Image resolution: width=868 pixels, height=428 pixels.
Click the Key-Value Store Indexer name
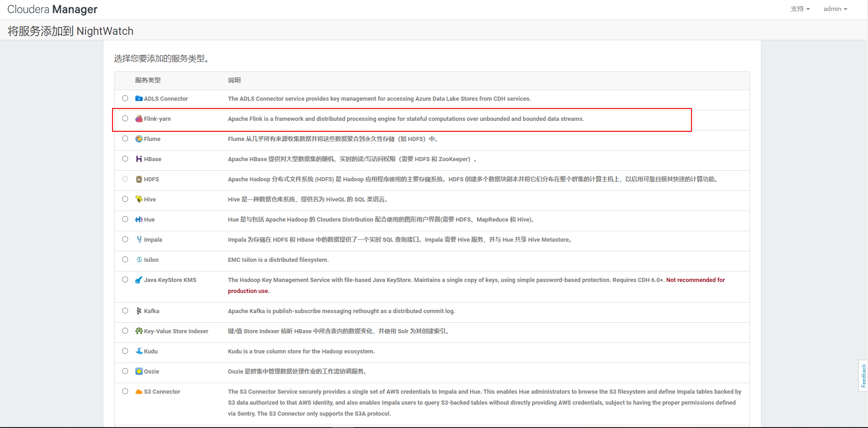(176, 331)
